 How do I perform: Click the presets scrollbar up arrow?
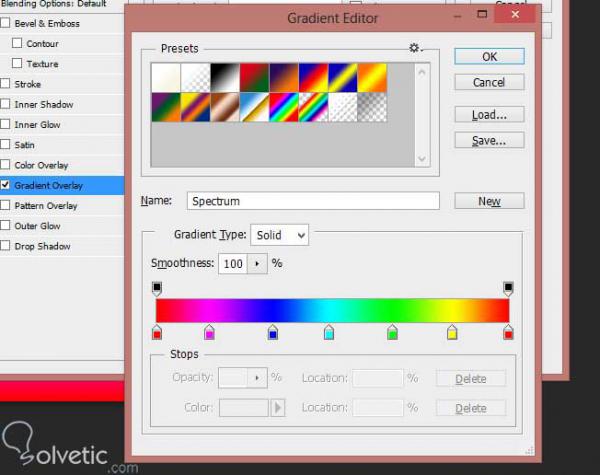coord(422,72)
